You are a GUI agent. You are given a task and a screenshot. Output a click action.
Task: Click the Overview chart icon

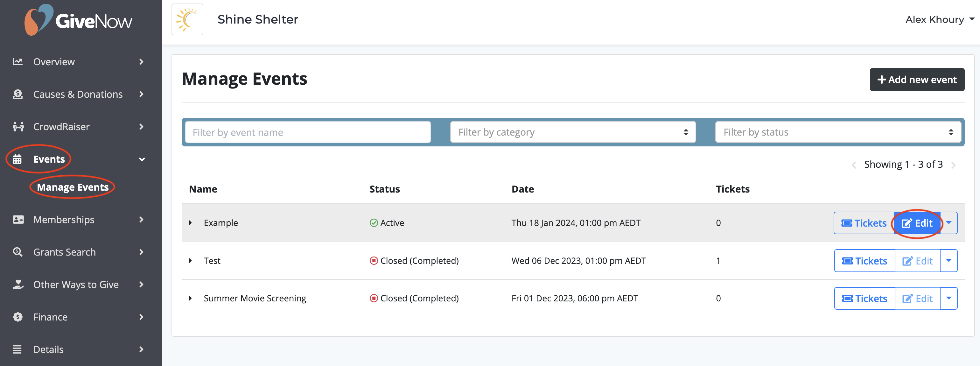point(17,62)
